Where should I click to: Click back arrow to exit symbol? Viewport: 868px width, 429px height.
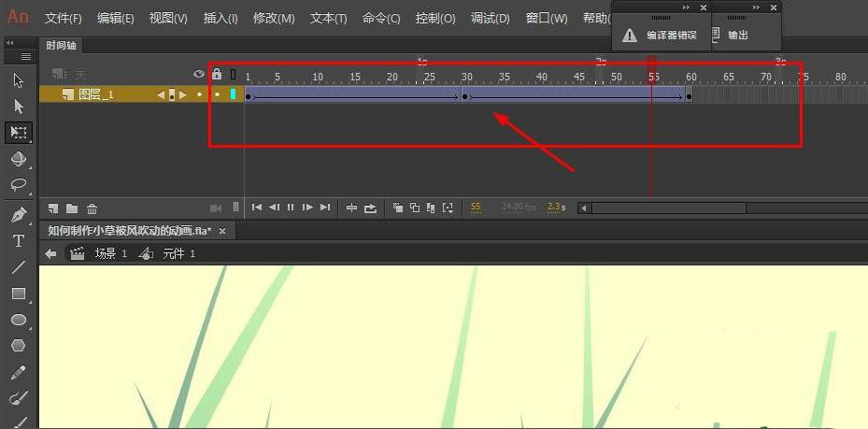(50, 253)
